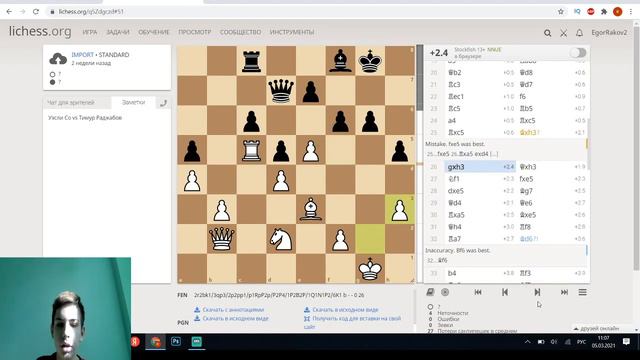Switch to the Заметки tab
The height and width of the screenshot is (360, 640).
coord(133,102)
